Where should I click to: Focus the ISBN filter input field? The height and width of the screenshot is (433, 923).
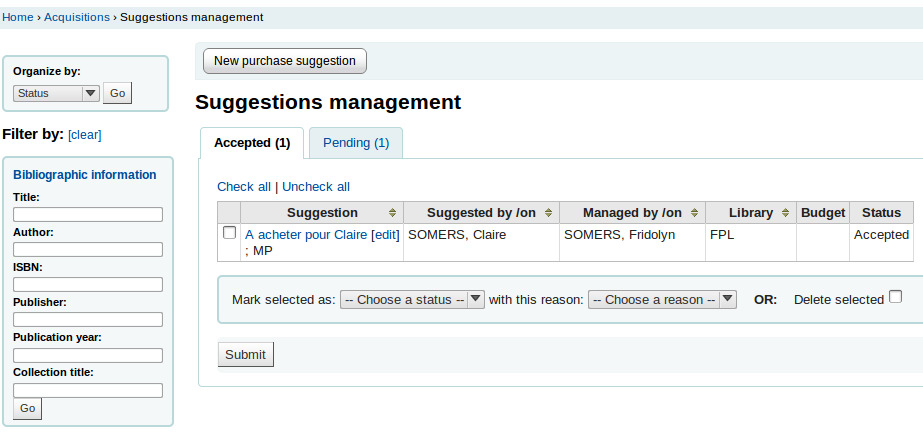pos(88,285)
